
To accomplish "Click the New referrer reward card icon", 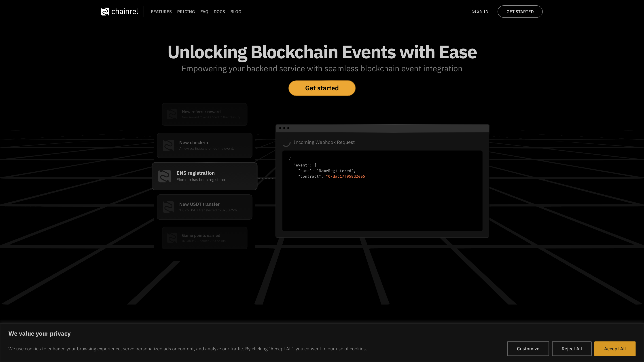I will pyautogui.click(x=172, y=114).
